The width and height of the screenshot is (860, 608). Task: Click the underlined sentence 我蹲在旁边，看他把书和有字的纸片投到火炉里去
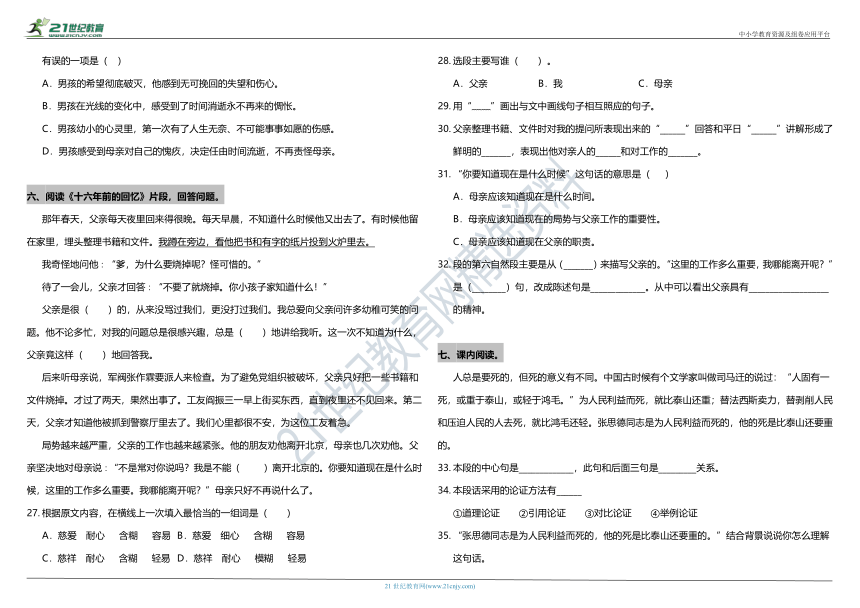266,242
